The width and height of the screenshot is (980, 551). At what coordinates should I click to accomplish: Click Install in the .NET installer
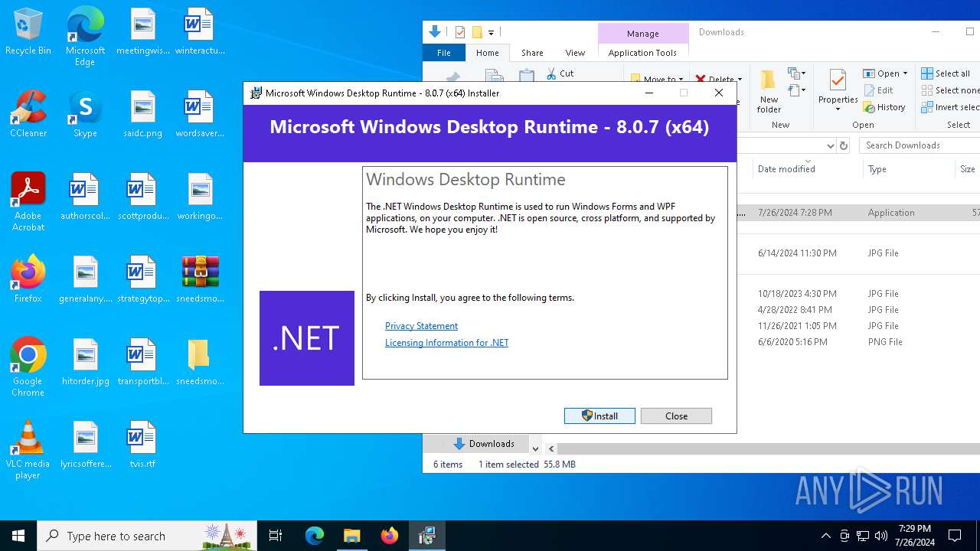point(599,416)
